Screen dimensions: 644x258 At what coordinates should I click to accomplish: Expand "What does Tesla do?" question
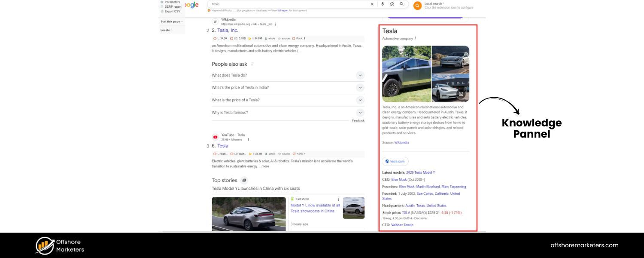(x=360, y=75)
